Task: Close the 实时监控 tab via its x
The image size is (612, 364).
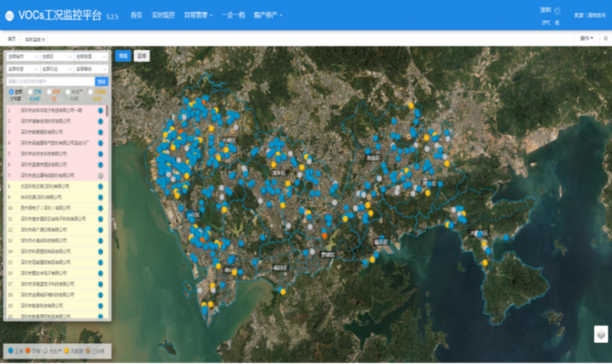Action: (43, 39)
